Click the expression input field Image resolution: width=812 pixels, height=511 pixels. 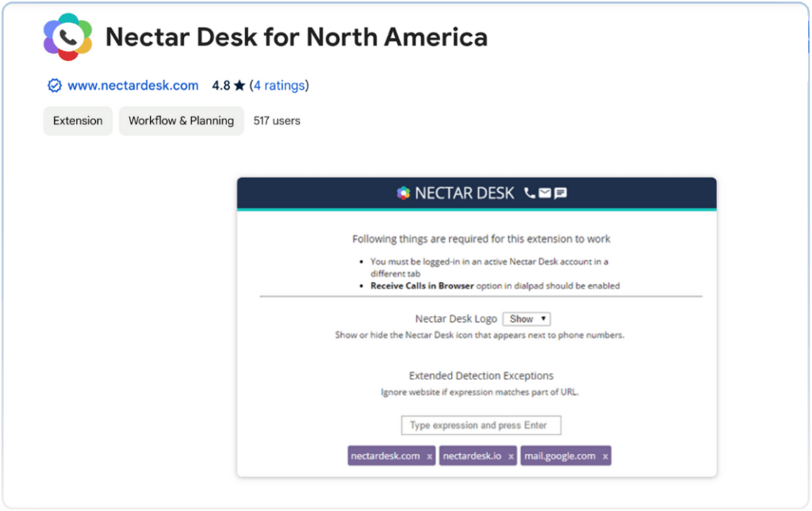(x=481, y=425)
